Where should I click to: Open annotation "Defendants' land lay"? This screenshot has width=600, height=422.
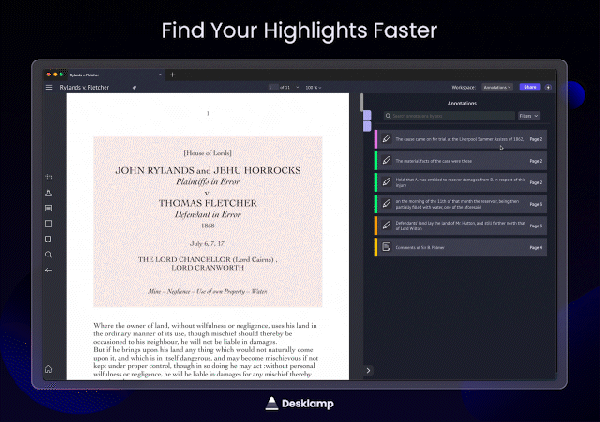point(461,226)
